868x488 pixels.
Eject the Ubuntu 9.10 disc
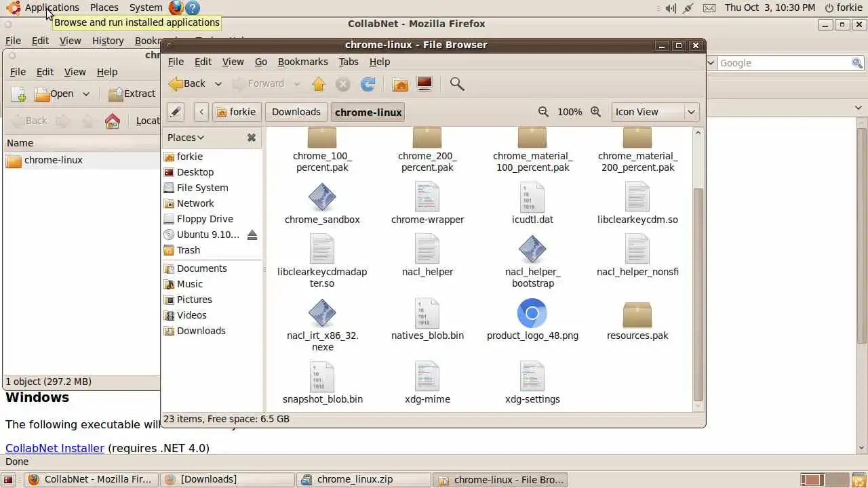(x=252, y=235)
